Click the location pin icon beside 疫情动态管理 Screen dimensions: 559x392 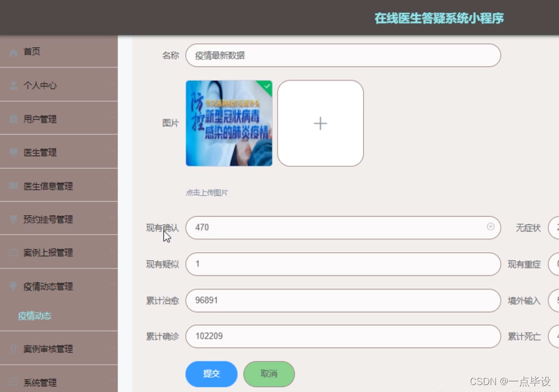tap(14, 286)
